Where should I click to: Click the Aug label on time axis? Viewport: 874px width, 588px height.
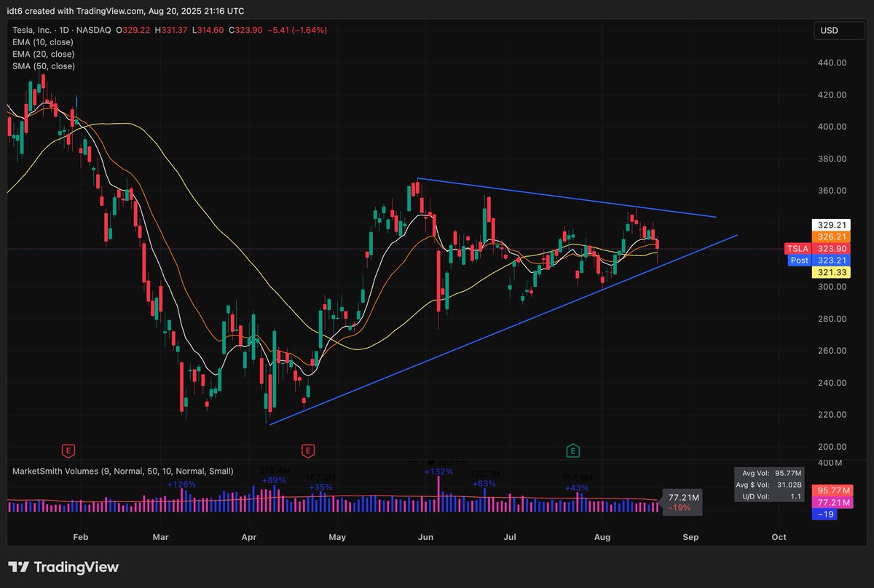(603, 537)
